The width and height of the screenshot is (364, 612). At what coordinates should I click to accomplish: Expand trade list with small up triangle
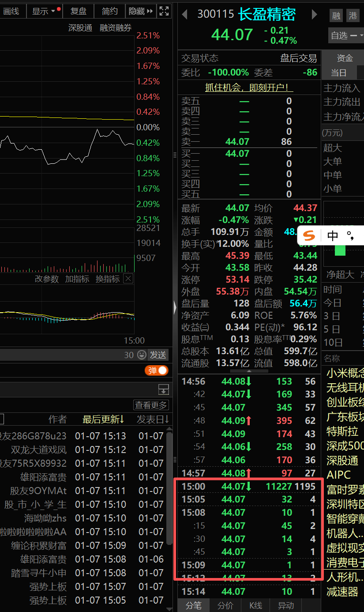[249, 371]
